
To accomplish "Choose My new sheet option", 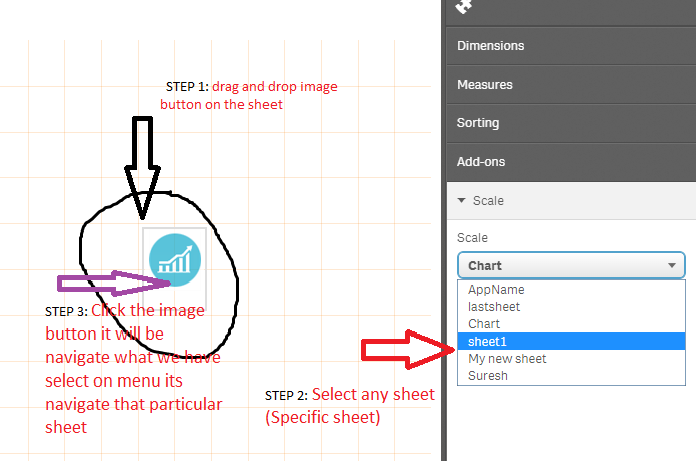I will (571, 359).
